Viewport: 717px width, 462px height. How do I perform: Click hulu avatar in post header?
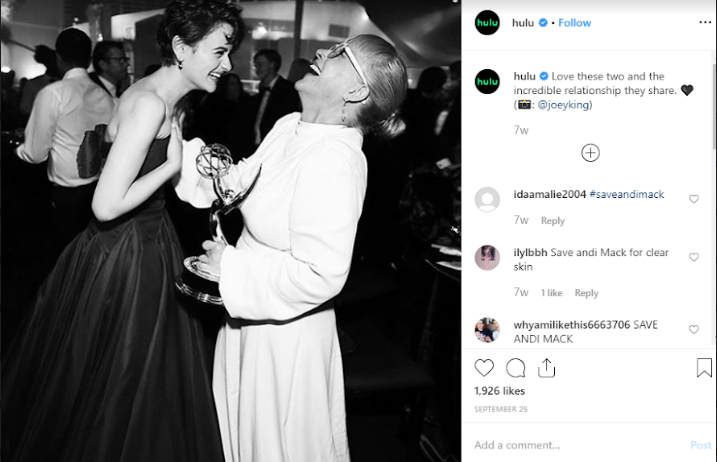487,23
